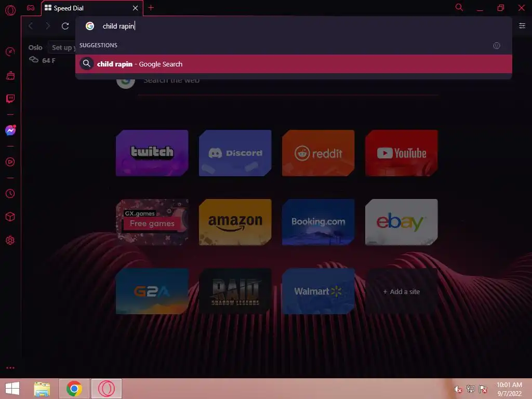Click the 64 F temperature reading
Image resolution: width=532 pixels, height=399 pixels.
48,60
